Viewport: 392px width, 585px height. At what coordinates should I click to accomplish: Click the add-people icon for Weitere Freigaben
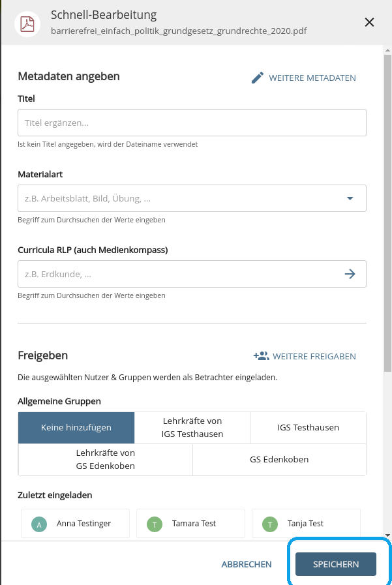[261, 356]
